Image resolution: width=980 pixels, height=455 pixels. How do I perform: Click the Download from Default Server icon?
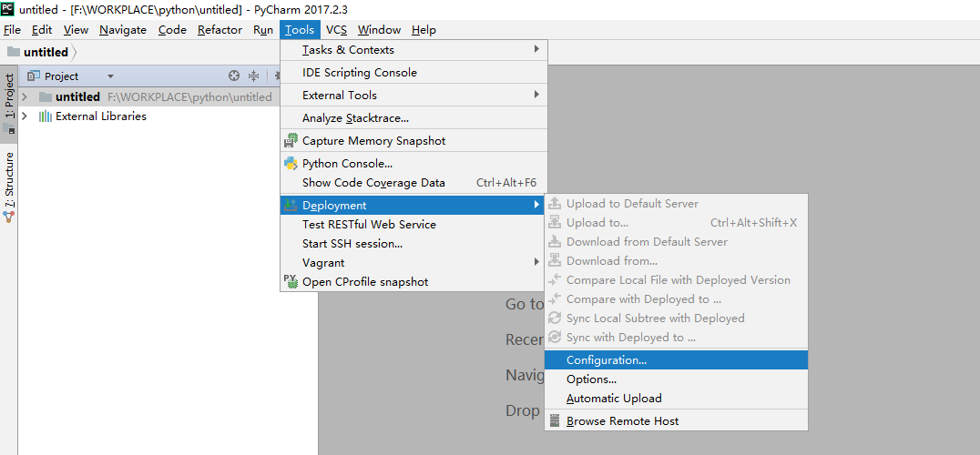555,241
